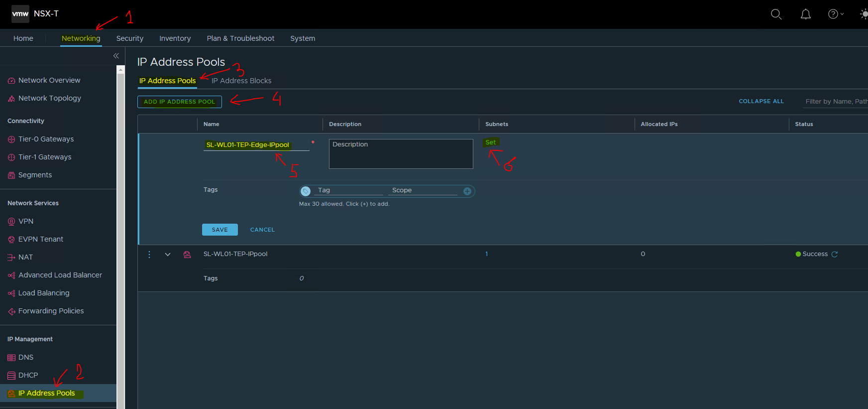This screenshot has width=868, height=409.
Task: Select the IP Address Pools sub-tab
Action: coord(167,81)
